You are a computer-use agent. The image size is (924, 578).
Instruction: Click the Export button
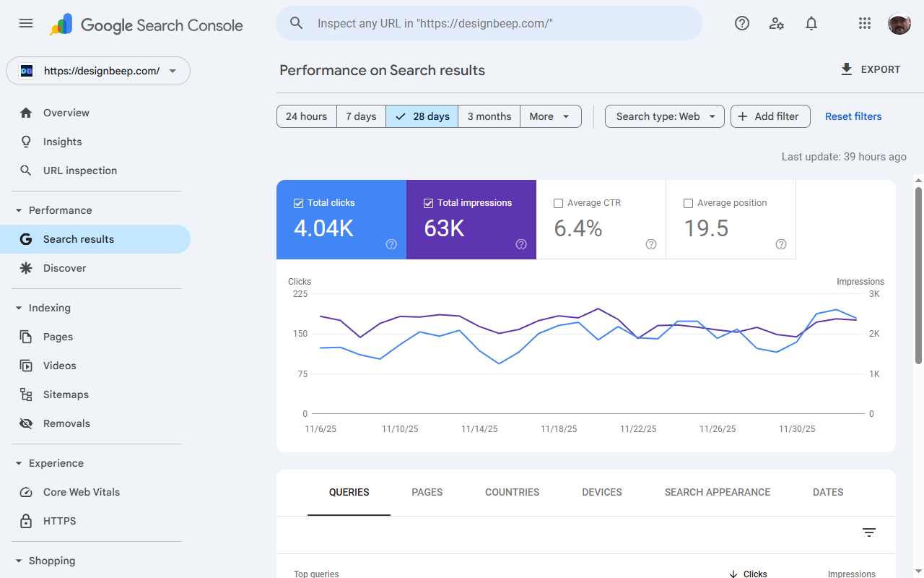[871, 69]
